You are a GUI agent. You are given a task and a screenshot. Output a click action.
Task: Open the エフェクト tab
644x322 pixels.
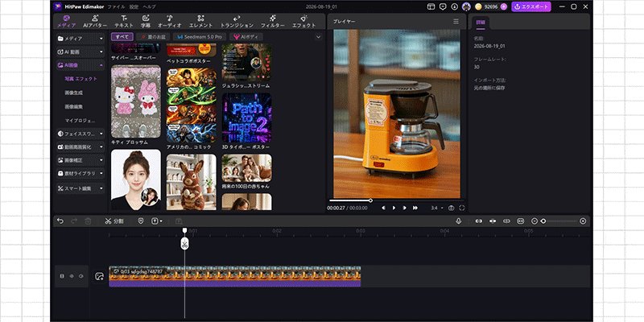click(304, 22)
